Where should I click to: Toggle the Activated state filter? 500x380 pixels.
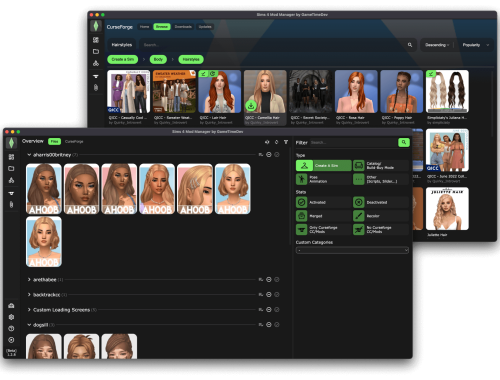324,202
